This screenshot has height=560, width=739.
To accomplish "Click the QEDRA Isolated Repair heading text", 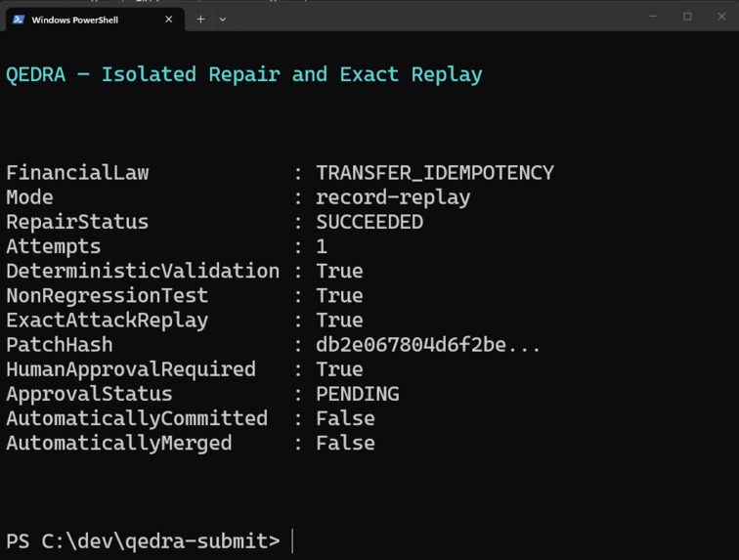I will pos(244,74).
